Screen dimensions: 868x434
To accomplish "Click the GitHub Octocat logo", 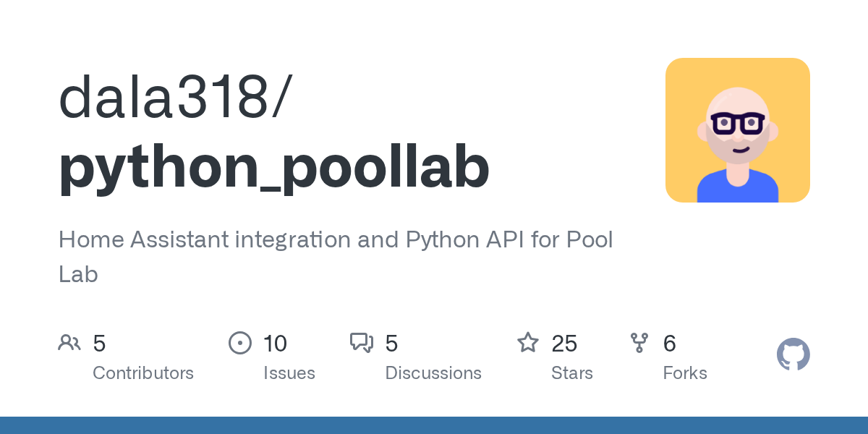I will coord(793,354).
